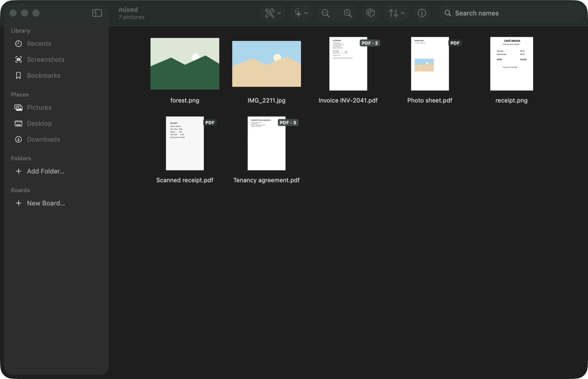588x379 pixels.
Task: Select the Scanned receipt.pdf thumbnail
Action: [x=185, y=144]
